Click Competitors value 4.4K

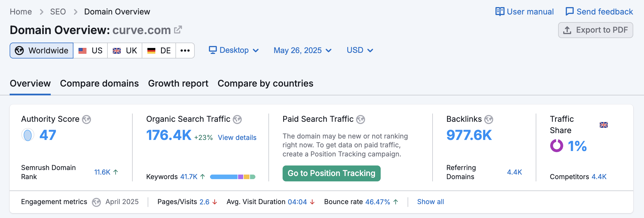click(x=599, y=177)
